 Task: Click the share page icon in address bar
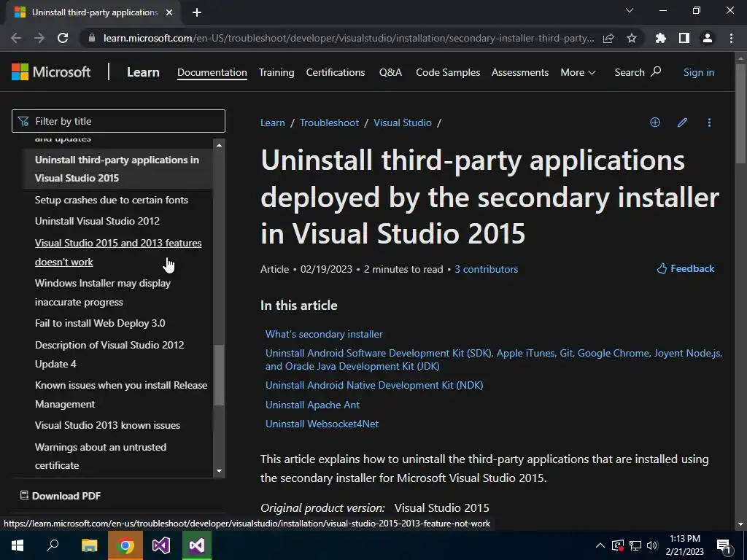click(x=608, y=38)
